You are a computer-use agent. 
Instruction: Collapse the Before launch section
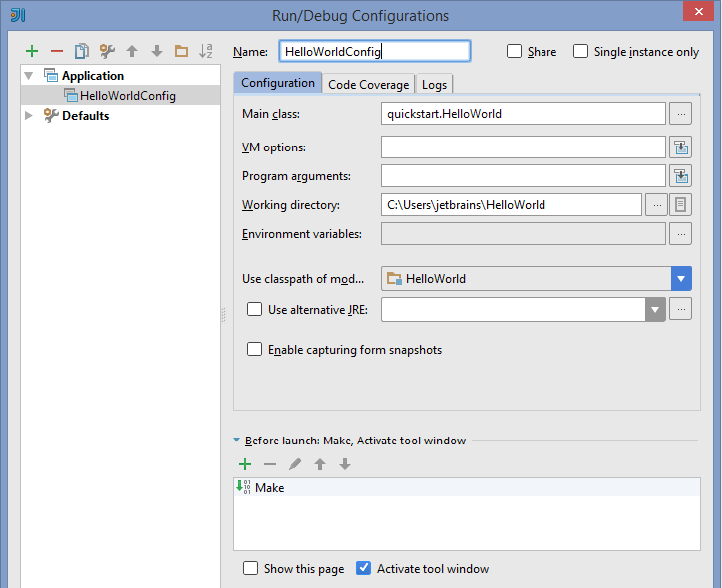236,441
